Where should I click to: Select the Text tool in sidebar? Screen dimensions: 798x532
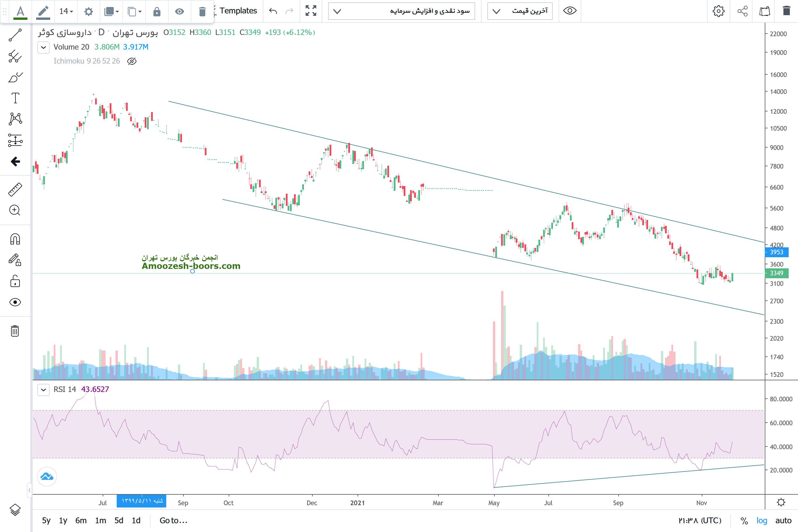[x=15, y=98]
